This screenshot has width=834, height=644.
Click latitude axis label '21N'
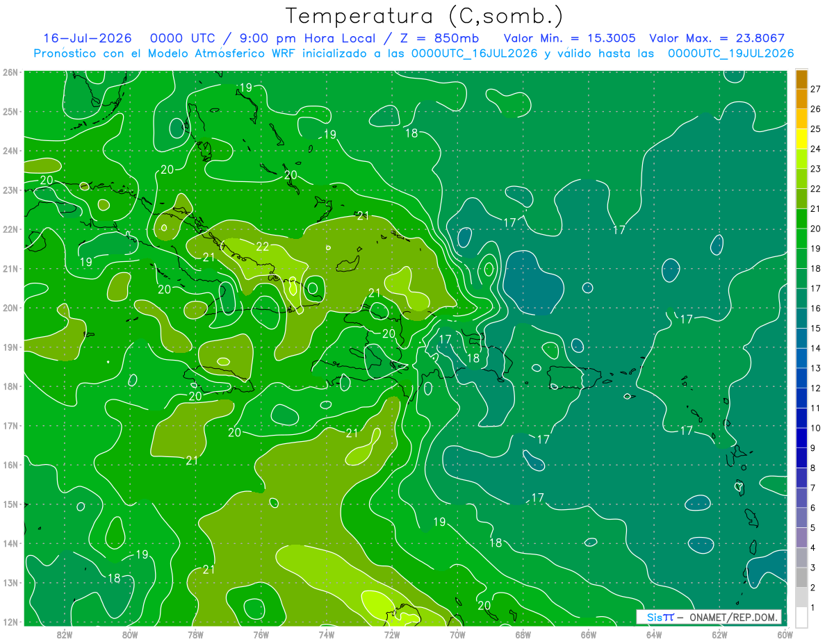(10, 268)
